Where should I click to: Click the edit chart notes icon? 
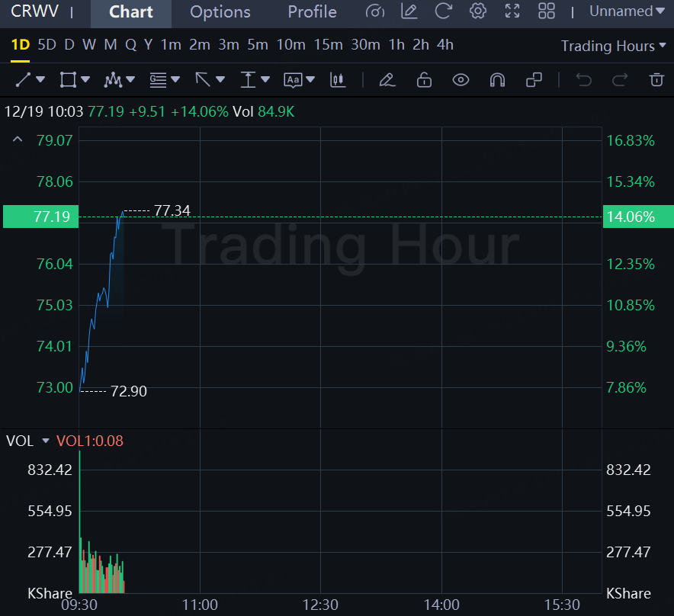[409, 11]
